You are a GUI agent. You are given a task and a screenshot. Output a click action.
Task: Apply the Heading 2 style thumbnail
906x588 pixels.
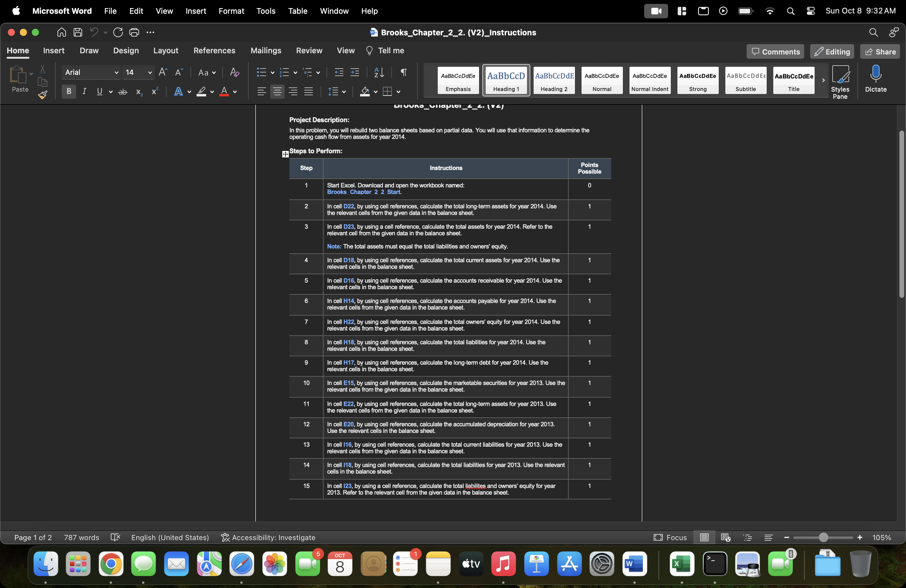pos(554,80)
